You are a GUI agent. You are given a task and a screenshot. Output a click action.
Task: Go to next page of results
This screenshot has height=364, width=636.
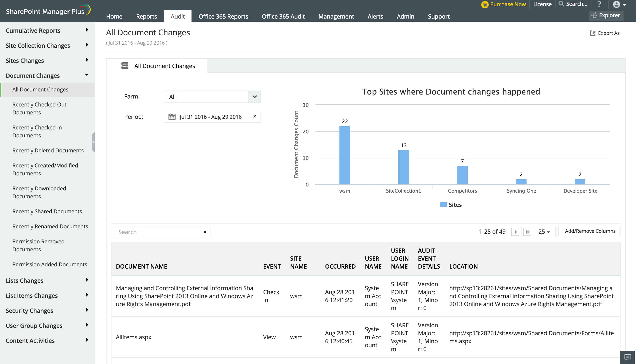point(515,232)
